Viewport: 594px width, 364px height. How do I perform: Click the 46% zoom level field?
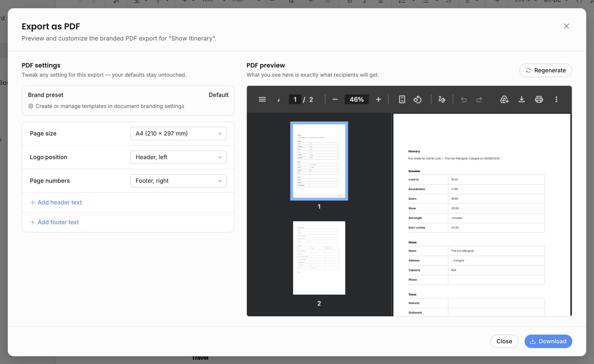357,99
